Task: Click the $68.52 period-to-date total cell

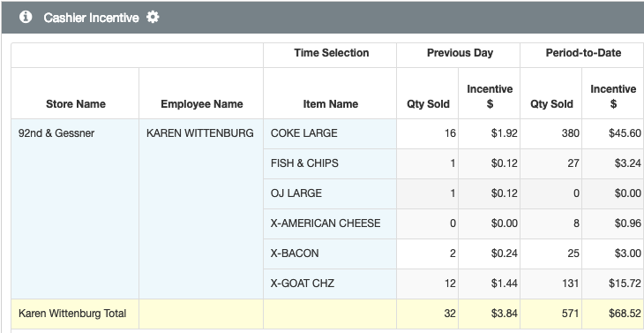Action: [x=613, y=314]
